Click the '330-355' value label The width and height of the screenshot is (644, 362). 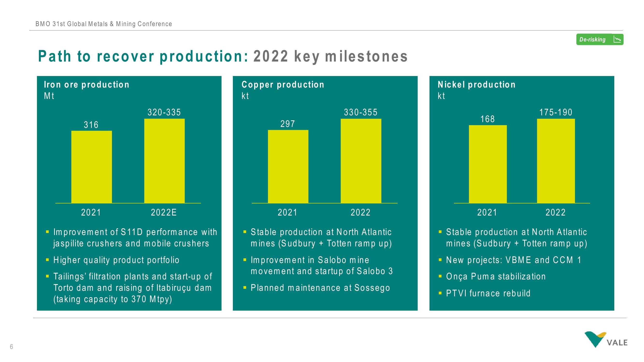pos(361,112)
